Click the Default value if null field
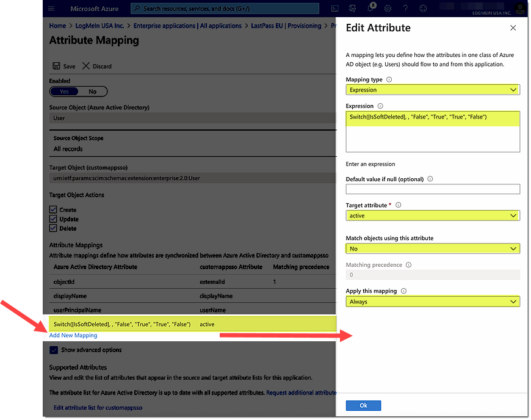 tap(433, 189)
